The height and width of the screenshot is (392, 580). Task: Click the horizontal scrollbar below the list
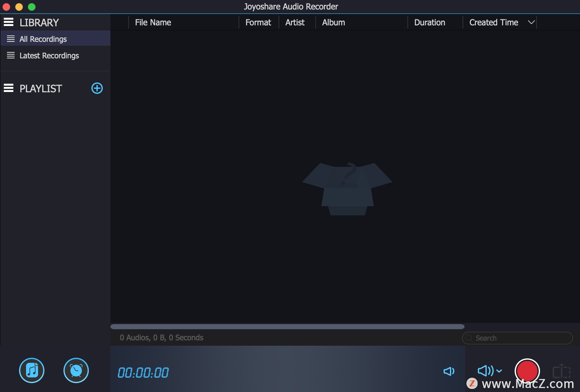287,327
